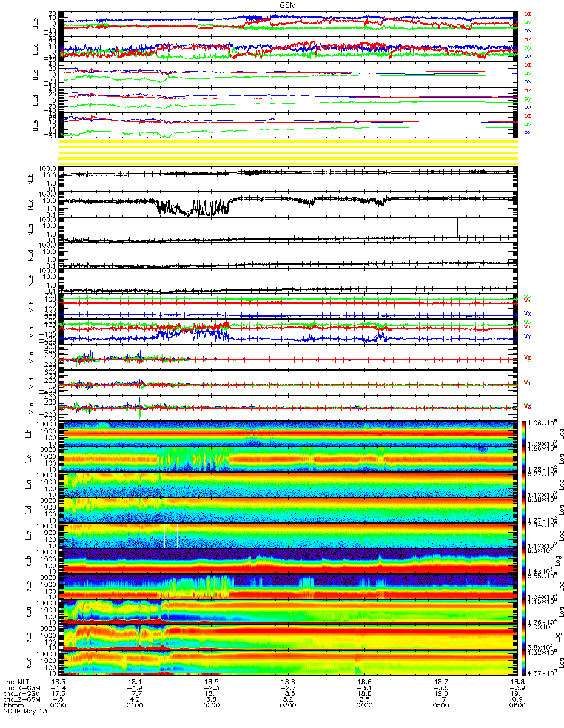Click the 0400 time tick label
Image resolution: width=564 pixels, height=728 pixels.
(366, 705)
